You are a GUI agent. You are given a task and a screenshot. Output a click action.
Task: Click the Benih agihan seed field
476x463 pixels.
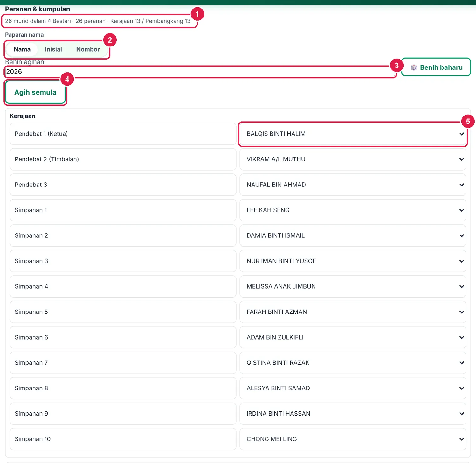click(x=200, y=72)
